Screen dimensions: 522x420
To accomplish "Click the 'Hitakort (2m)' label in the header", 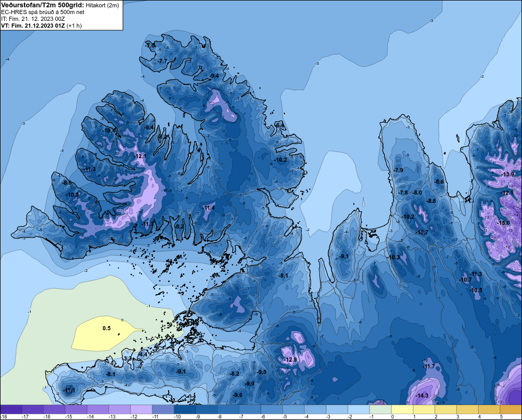I will 102,5.
